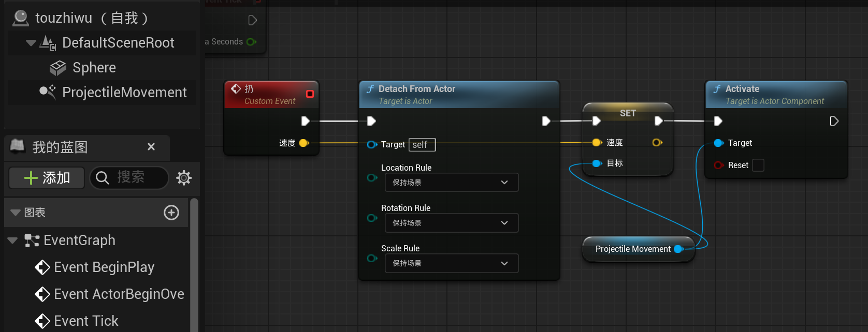Viewport: 868px width, 332px height.
Task: Close the 我的蓝图 tab
Action: tap(151, 147)
